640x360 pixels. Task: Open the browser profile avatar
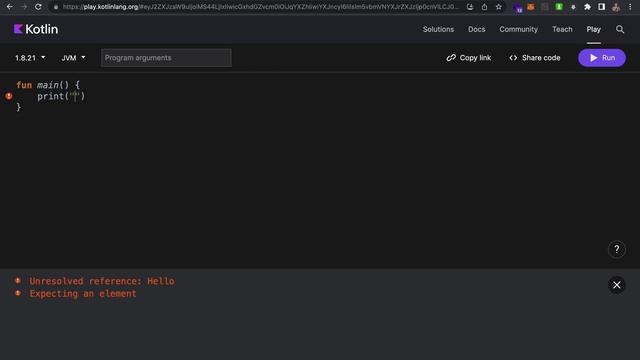coord(616,7)
